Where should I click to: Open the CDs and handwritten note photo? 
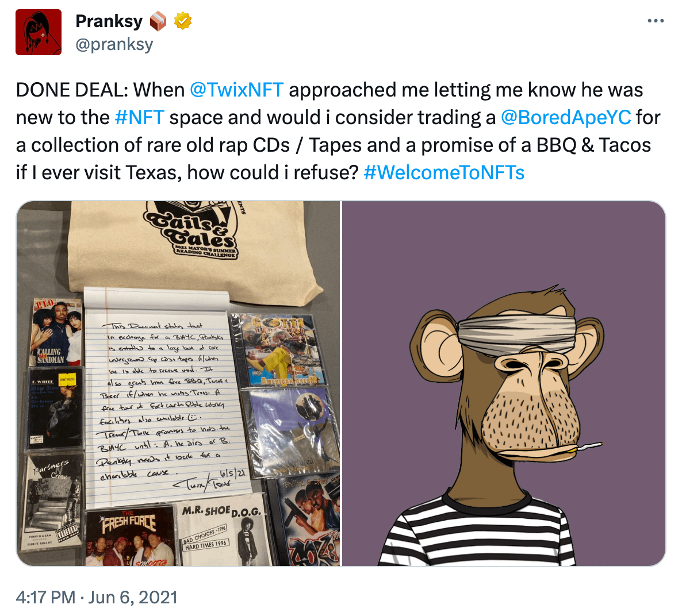[x=178, y=383]
